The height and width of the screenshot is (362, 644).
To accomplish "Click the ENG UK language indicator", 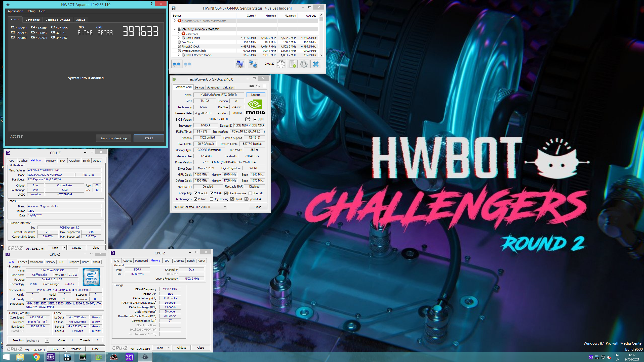I will [x=617, y=357].
